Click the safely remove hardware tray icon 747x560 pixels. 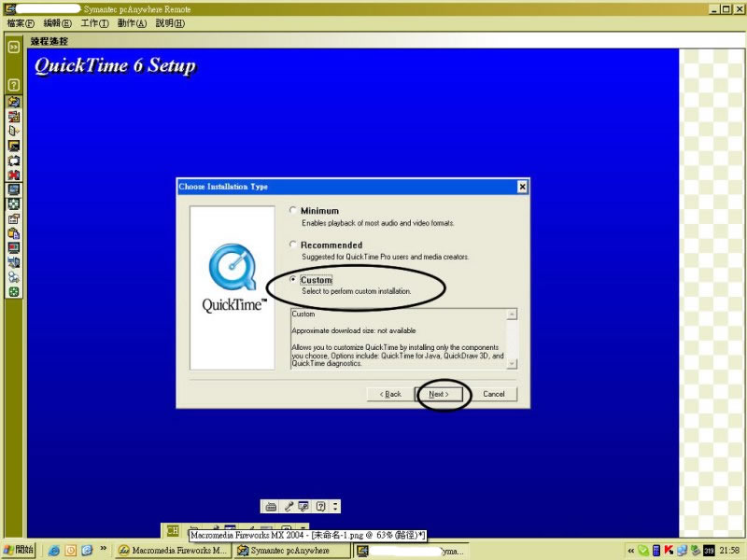pos(695,551)
